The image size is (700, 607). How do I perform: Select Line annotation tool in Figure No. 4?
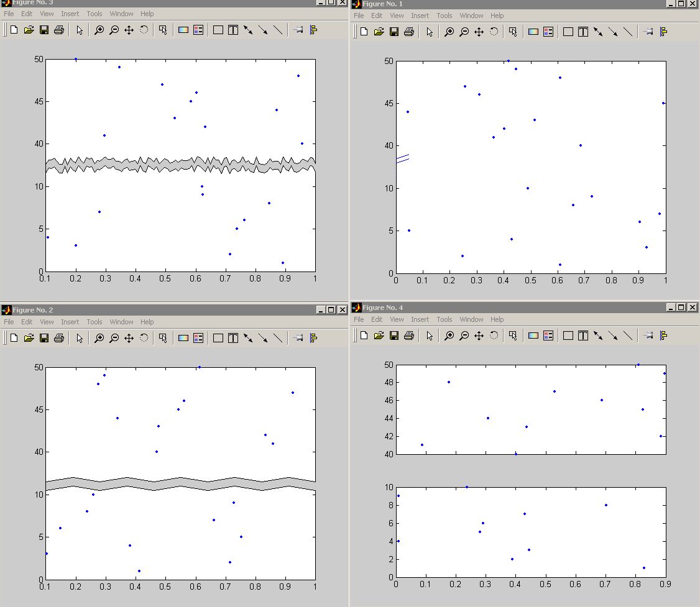(628, 335)
